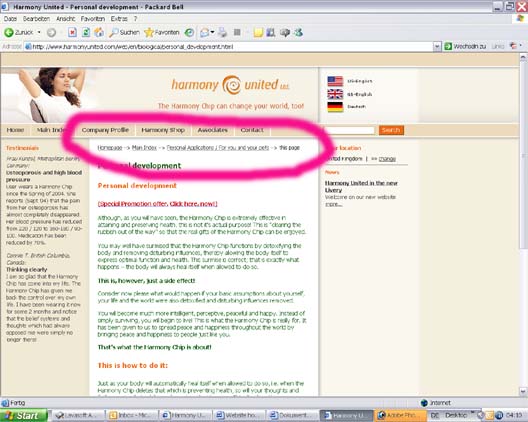Screen dimensions: 528x422
Task: Expand the address bar dropdown arrow
Action: 437,46
